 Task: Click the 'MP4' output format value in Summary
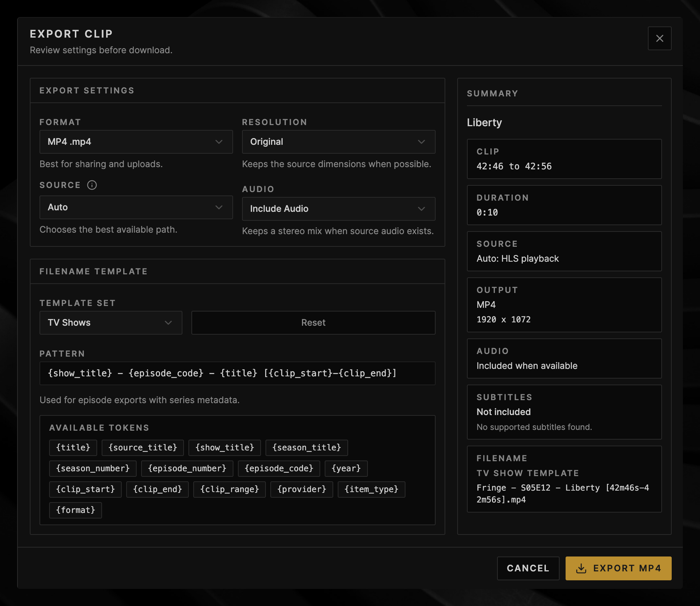coord(486,305)
